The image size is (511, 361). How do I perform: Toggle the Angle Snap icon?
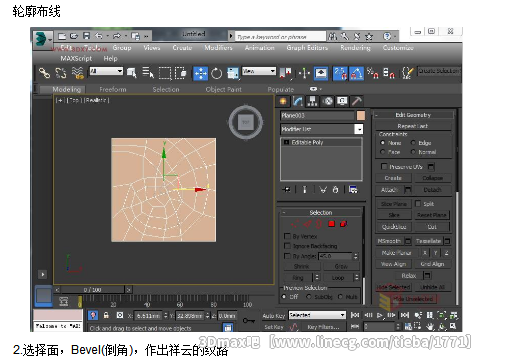point(356,73)
